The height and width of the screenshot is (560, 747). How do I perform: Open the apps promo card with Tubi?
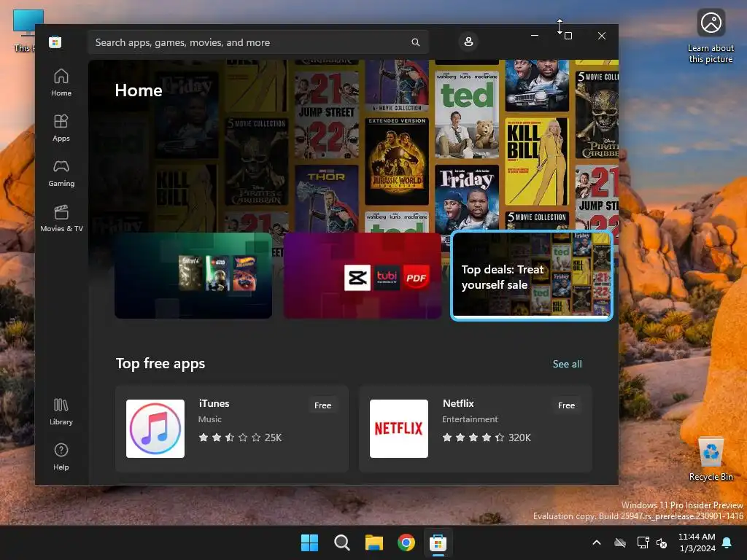pyautogui.click(x=362, y=275)
